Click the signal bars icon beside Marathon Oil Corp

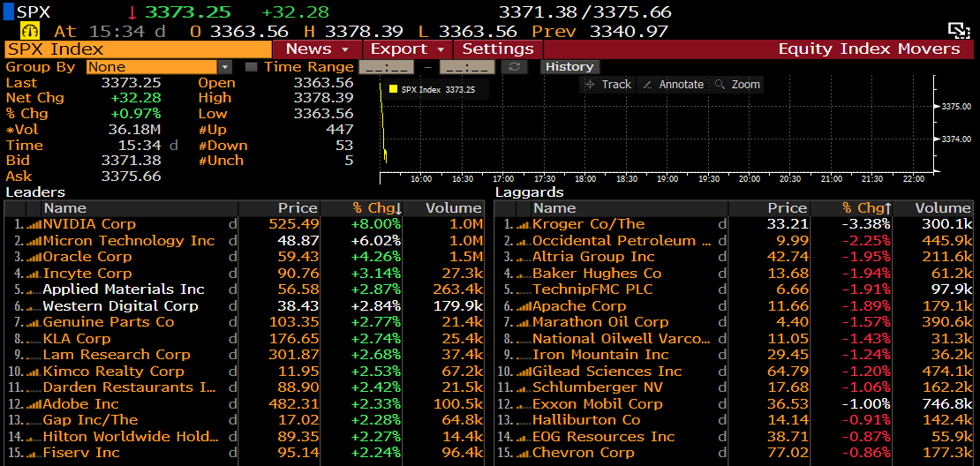[524, 322]
